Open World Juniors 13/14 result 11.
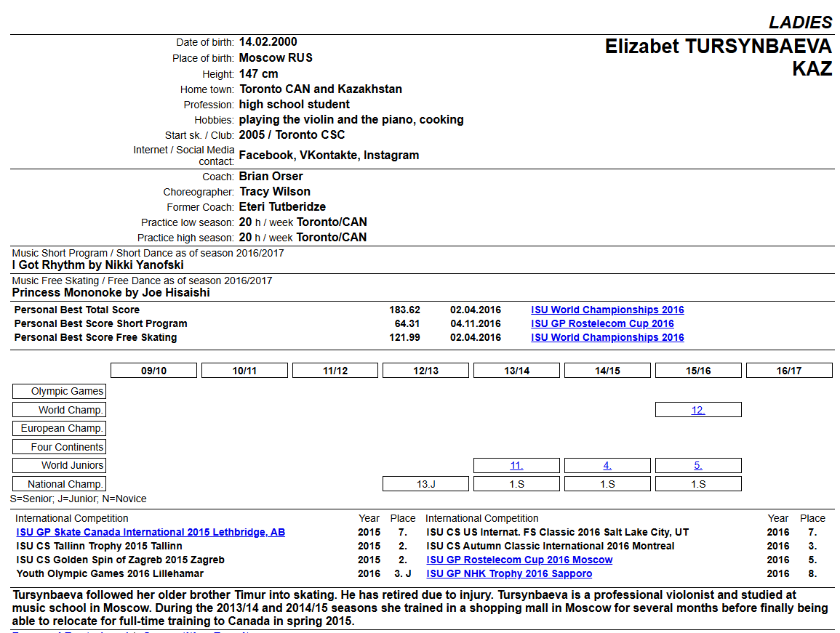Screen dimensions: 840x633 [516, 465]
